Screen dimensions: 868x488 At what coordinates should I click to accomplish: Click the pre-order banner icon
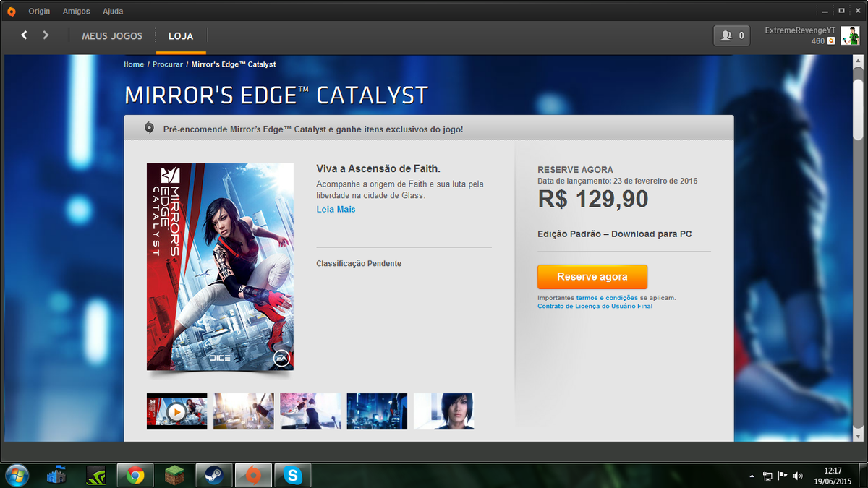click(x=149, y=128)
